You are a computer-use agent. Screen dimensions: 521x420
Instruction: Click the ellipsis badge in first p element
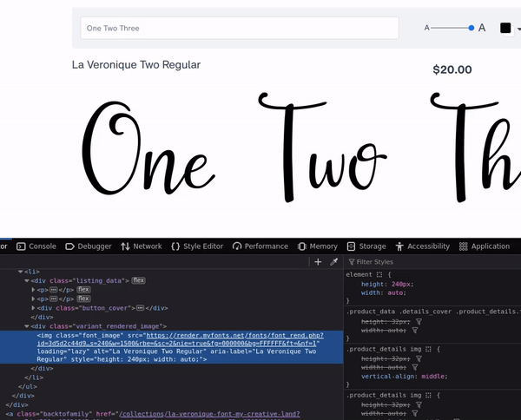(x=54, y=290)
